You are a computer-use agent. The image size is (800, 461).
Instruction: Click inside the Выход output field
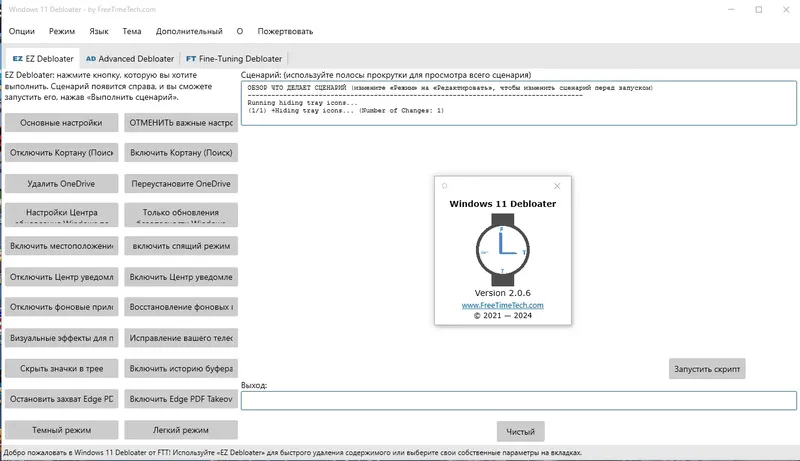point(518,400)
